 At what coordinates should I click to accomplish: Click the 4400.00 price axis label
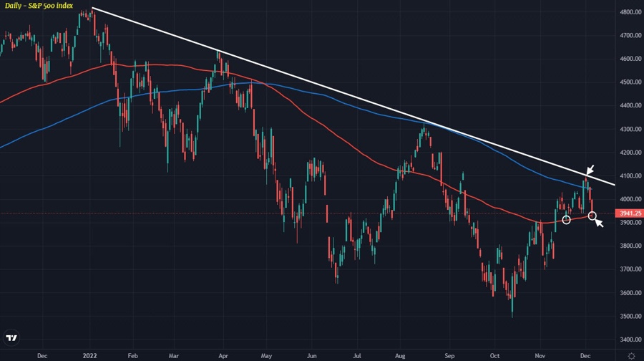point(630,106)
